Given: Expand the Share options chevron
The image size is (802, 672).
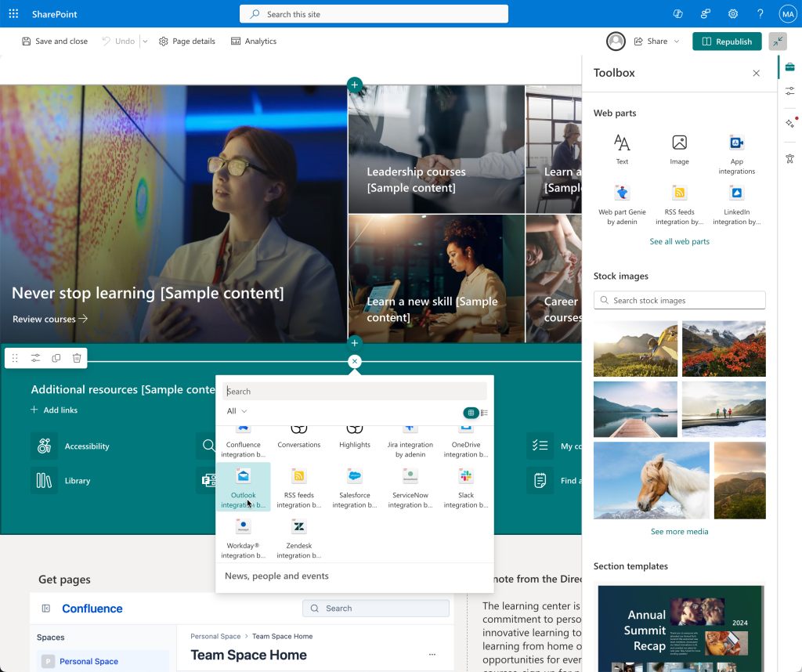Looking at the screenshot, I should tap(677, 42).
